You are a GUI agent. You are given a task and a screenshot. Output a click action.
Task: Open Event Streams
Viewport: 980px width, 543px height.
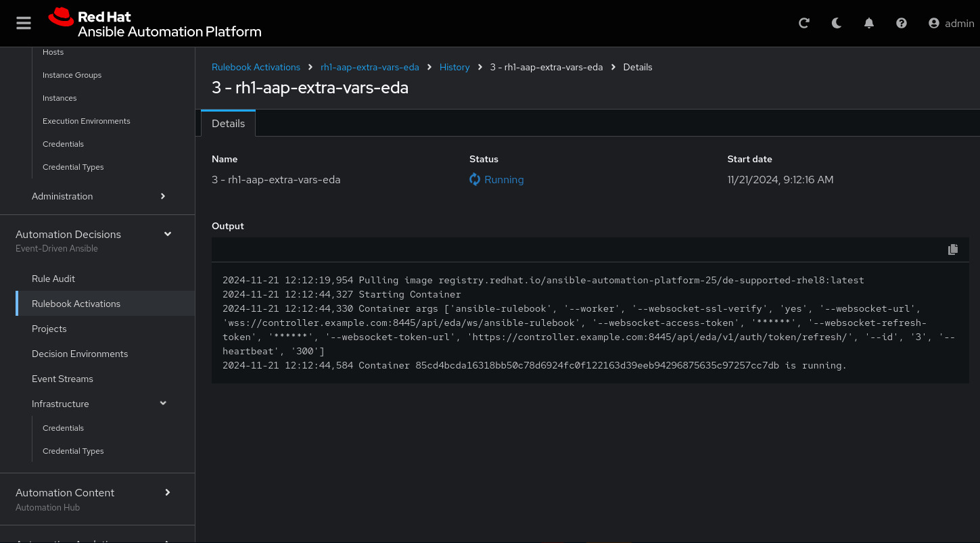[62, 379]
